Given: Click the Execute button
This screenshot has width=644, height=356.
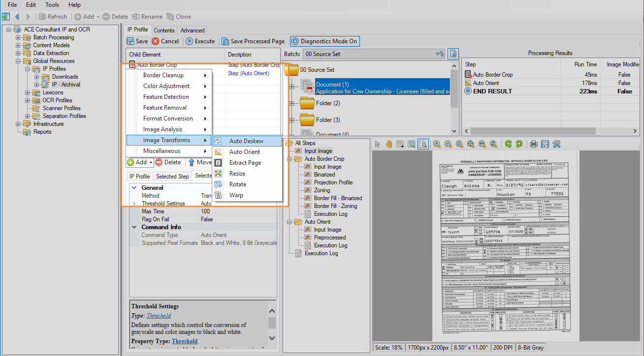Looking at the screenshot, I should tap(200, 41).
